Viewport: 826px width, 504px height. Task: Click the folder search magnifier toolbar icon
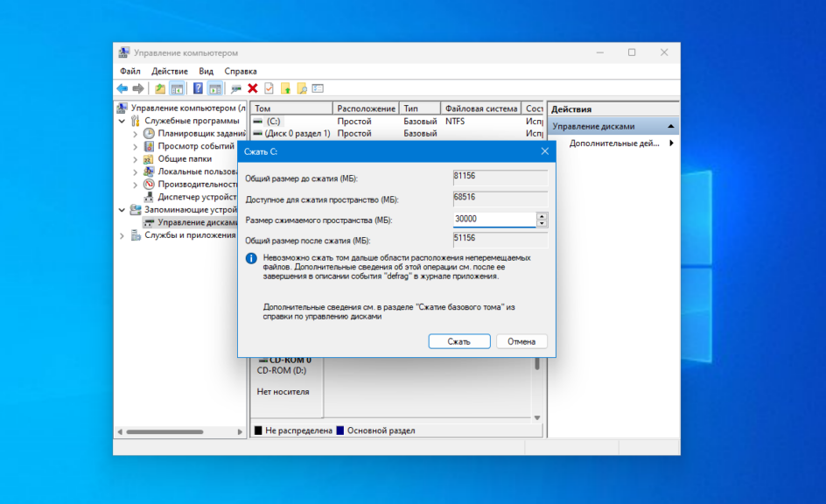coord(302,88)
